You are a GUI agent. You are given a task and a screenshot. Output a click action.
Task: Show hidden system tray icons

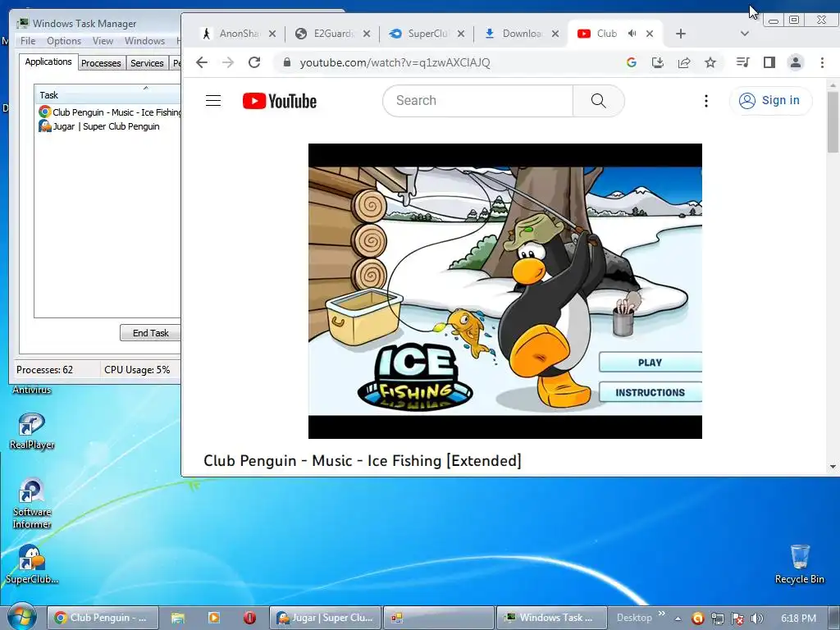click(678, 619)
